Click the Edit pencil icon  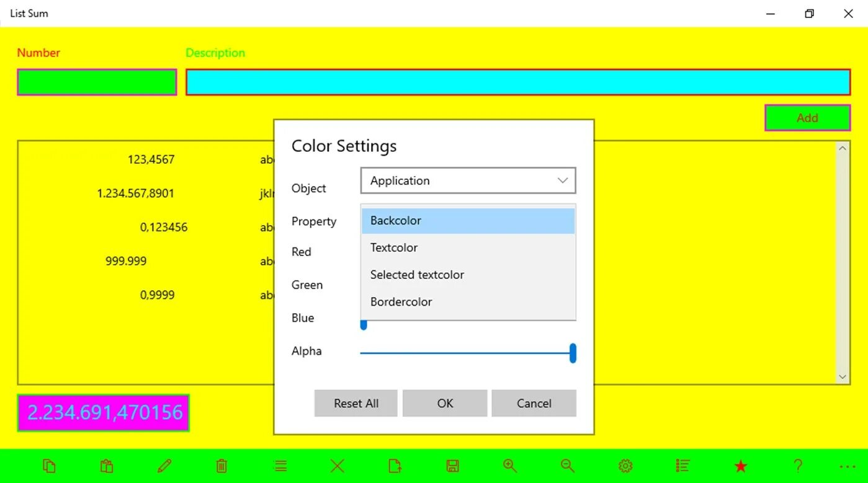[164, 466]
